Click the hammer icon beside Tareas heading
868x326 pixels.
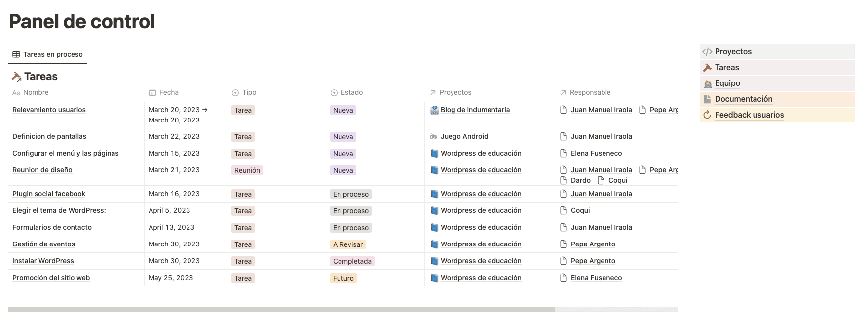[x=16, y=77]
